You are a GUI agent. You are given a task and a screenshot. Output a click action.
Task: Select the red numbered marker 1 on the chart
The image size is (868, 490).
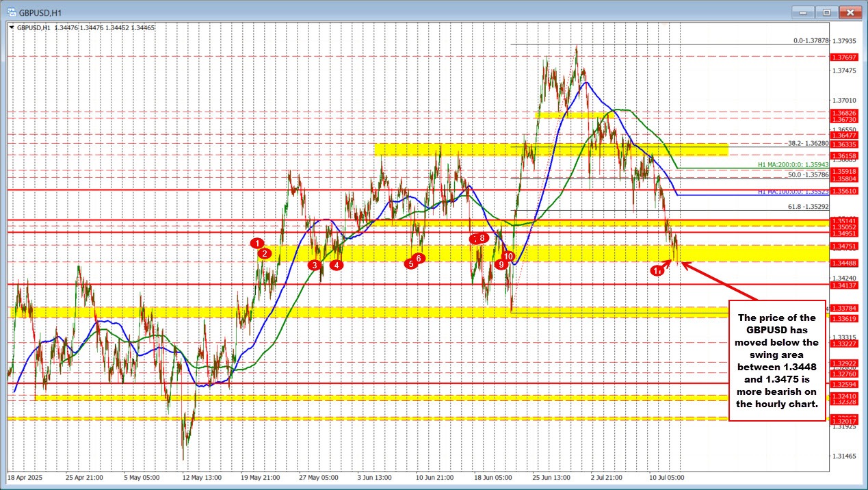coord(258,243)
